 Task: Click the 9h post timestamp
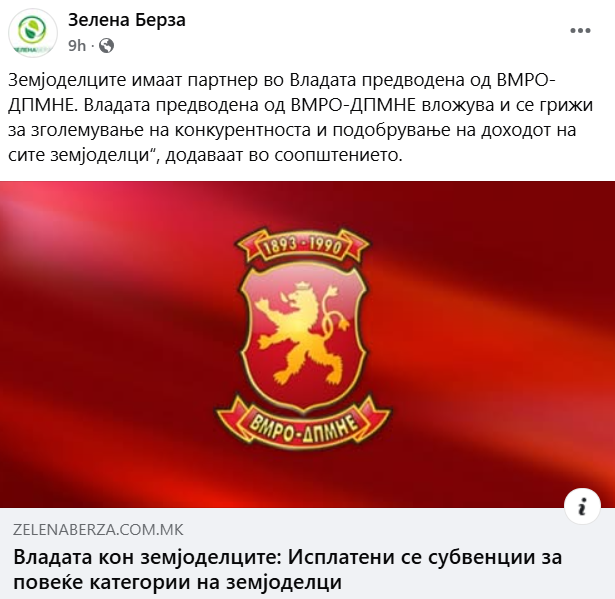[77, 46]
